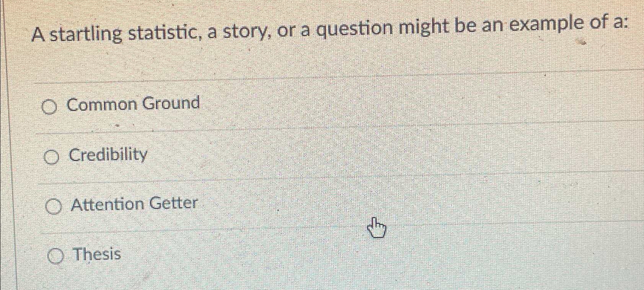Click the third answer choice row
This screenshot has height=290, width=644.
153,205
